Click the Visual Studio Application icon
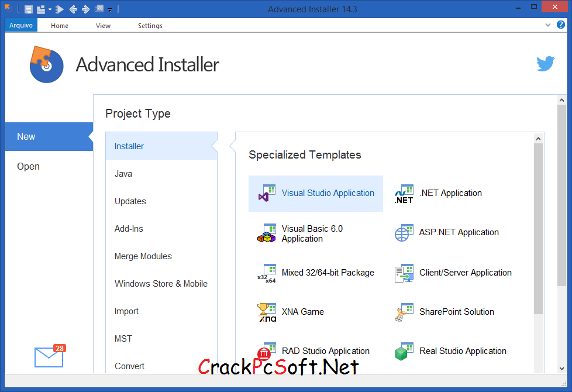The width and height of the screenshot is (572, 392). (x=267, y=194)
